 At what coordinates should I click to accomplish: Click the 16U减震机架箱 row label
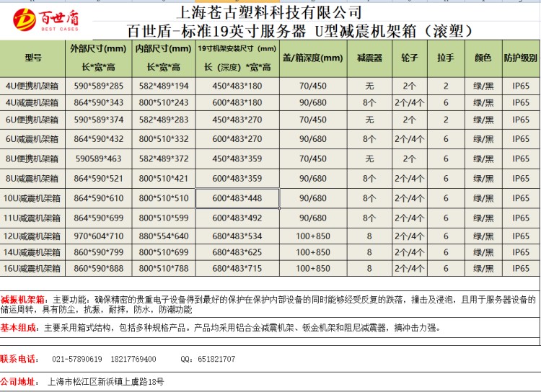pyautogui.click(x=33, y=269)
